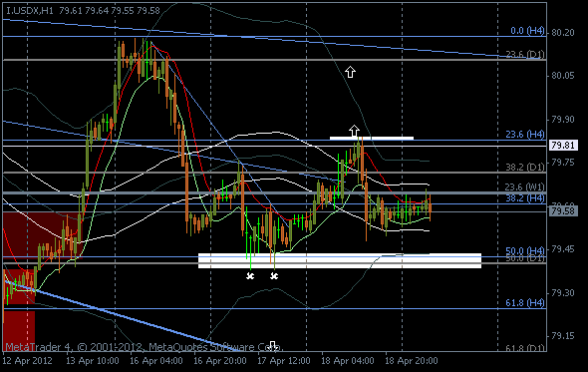This screenshot has height=372, width=588.
Task: Click the I.USDX,H1 symbol title
Action: coord(30,11)
